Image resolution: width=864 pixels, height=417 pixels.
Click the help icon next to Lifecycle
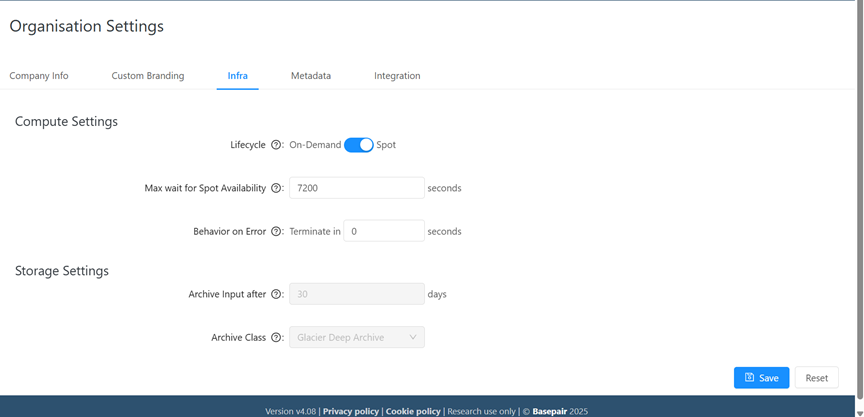tap(276, 145)
